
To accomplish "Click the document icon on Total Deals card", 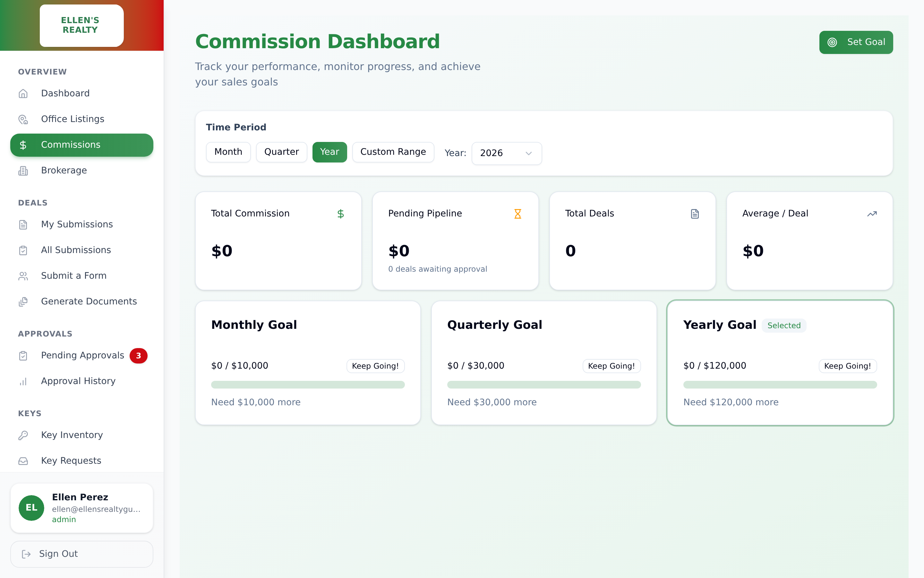I will (x=695, y=214).
